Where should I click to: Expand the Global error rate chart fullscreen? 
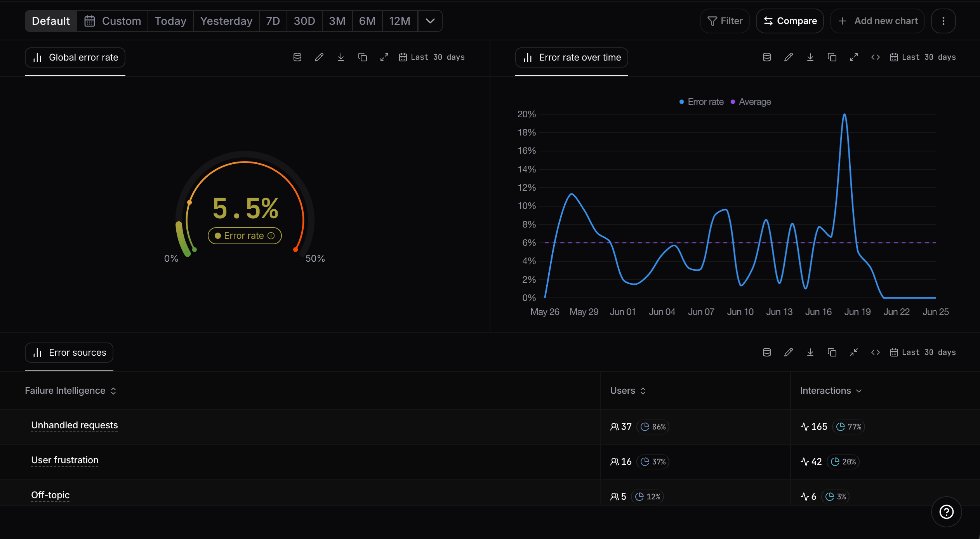384,57
